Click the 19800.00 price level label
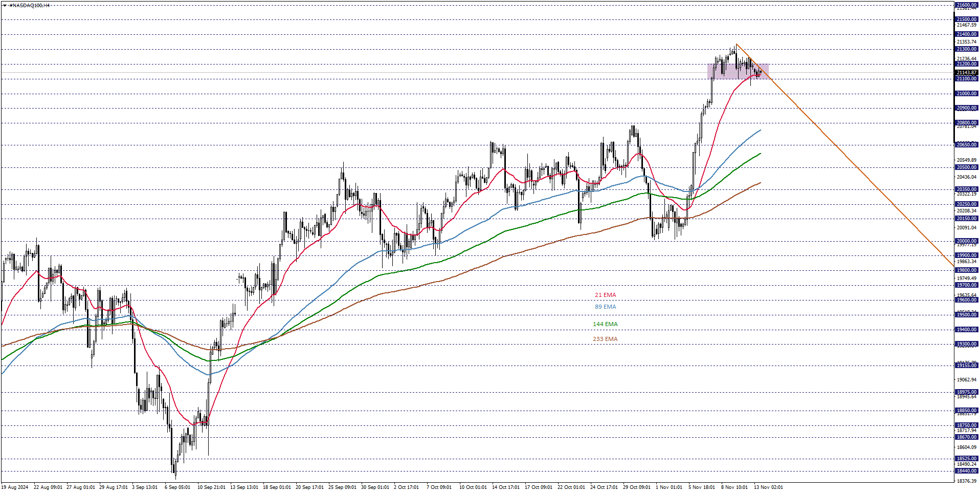This screenshot has height=493, width=980. (x=967, y=270)
